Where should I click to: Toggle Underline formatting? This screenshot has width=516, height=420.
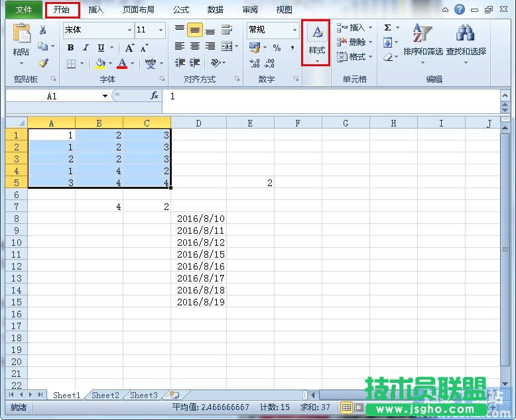tap(101, 48)
